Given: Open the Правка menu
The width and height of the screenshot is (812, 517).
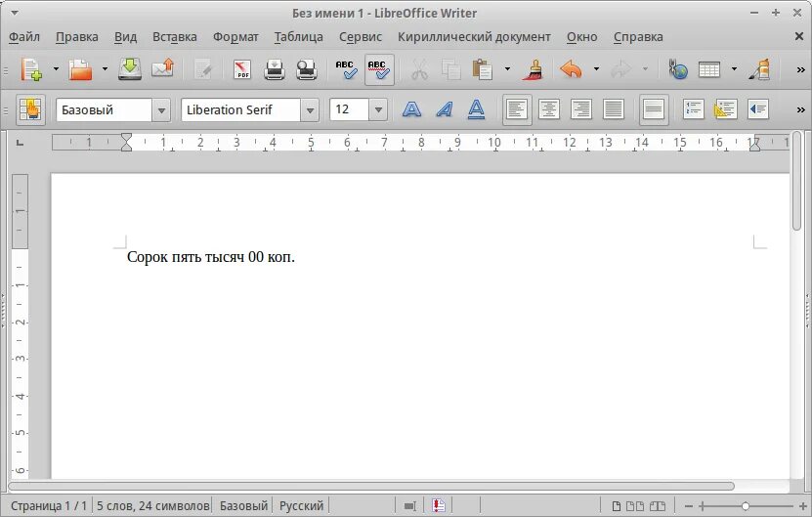Looking at the screenshot, I should coord(76,37).
